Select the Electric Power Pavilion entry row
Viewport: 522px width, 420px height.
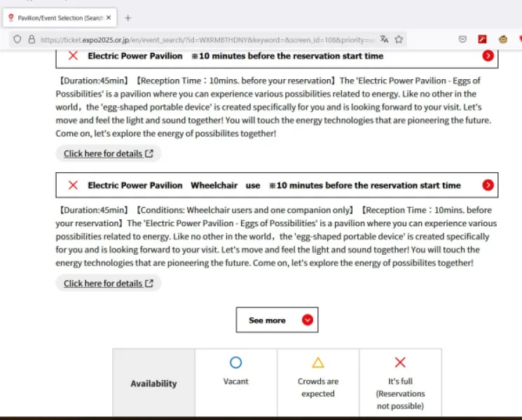[x=277, y=57]
